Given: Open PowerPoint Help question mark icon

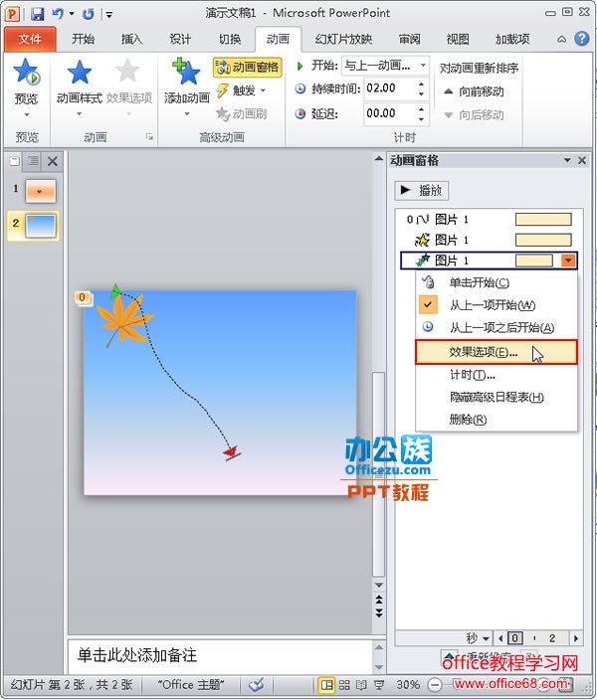Looking at the screenshot, I should 581,39.
